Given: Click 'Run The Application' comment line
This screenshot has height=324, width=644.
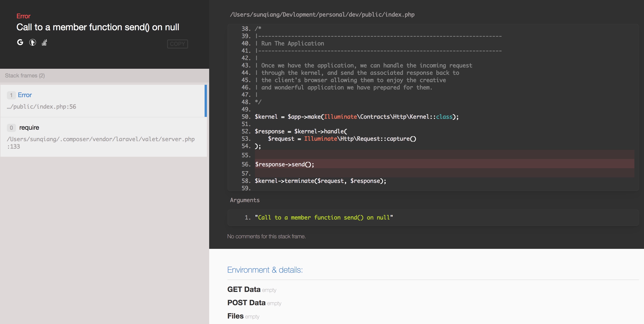Looking at the screenshot, I should coord(292,43).
